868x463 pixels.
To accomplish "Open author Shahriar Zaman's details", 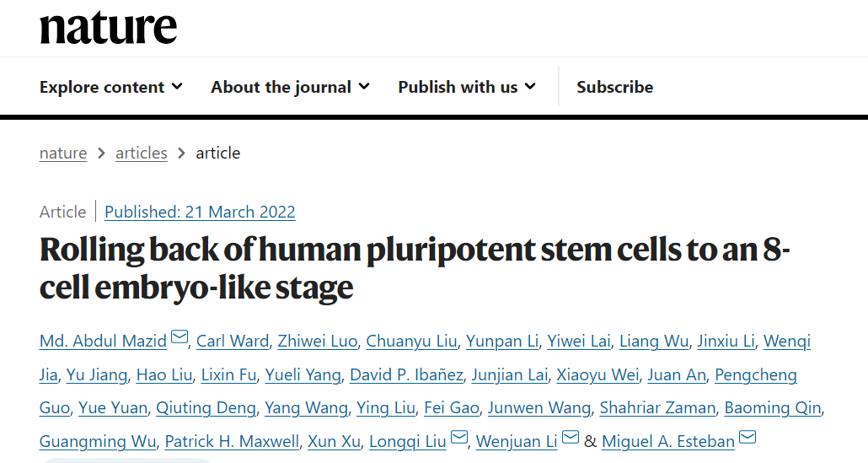I will pyautogui.click(x=657, y=408).
